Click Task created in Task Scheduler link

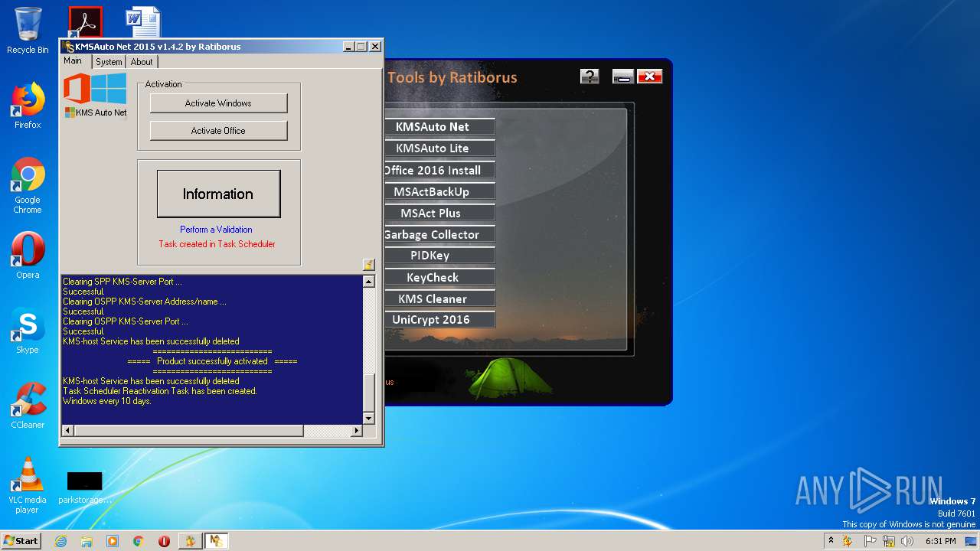click(x=217, y=244)
